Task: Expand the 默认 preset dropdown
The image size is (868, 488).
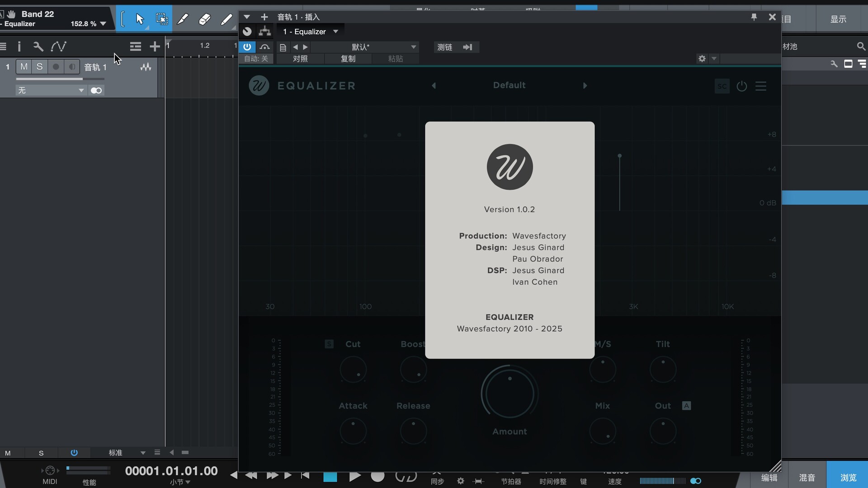Action: [413, 47]
